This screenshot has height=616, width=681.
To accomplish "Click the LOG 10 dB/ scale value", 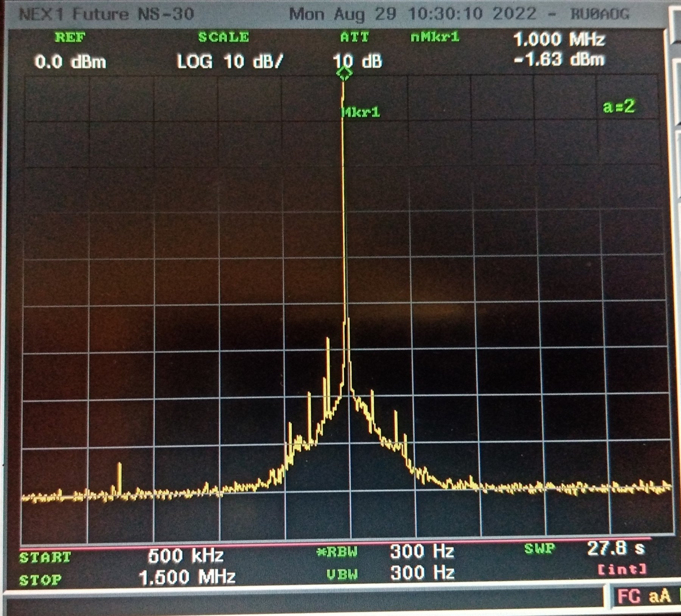I will coord(230,62).
